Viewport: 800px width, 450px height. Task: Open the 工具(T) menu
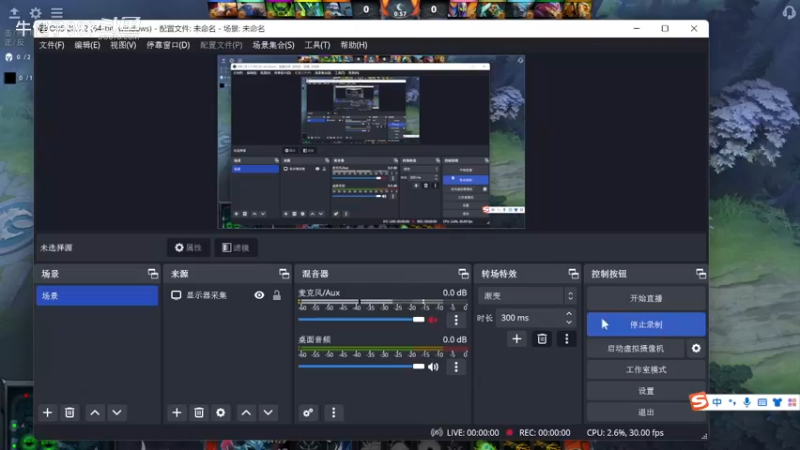[317, 45]
